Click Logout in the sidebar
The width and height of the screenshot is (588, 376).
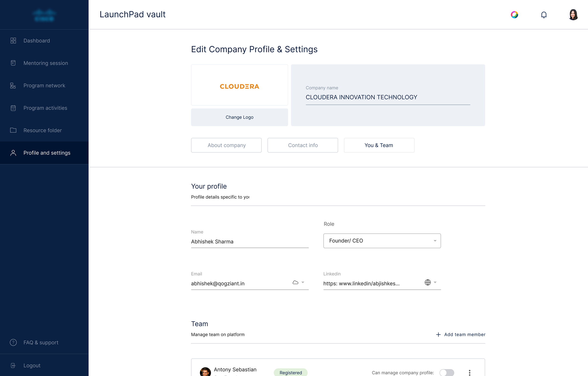(44, 365)
